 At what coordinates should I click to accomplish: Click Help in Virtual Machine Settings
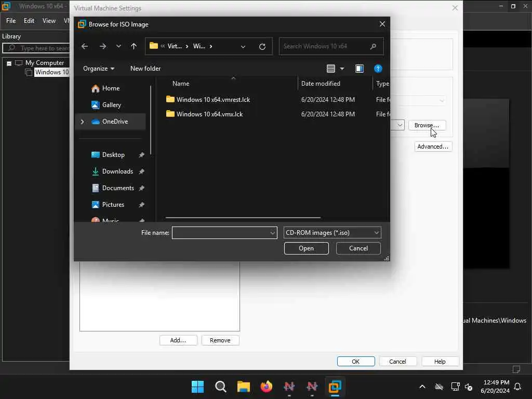(440, 362)
